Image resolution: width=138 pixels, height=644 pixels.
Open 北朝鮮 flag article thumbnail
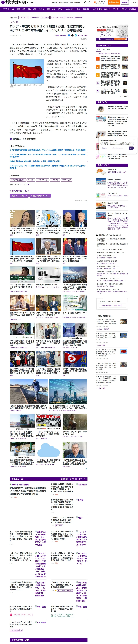tap(75, 359)
